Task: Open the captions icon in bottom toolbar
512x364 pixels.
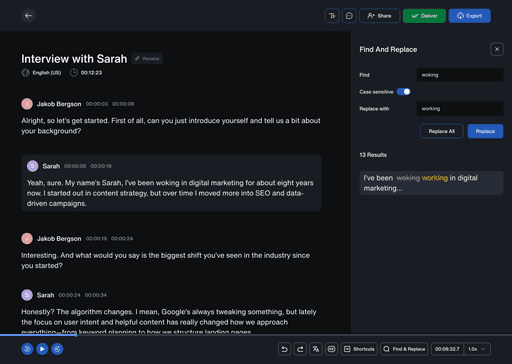Action: pyautogui.click(x=331, y=349)
